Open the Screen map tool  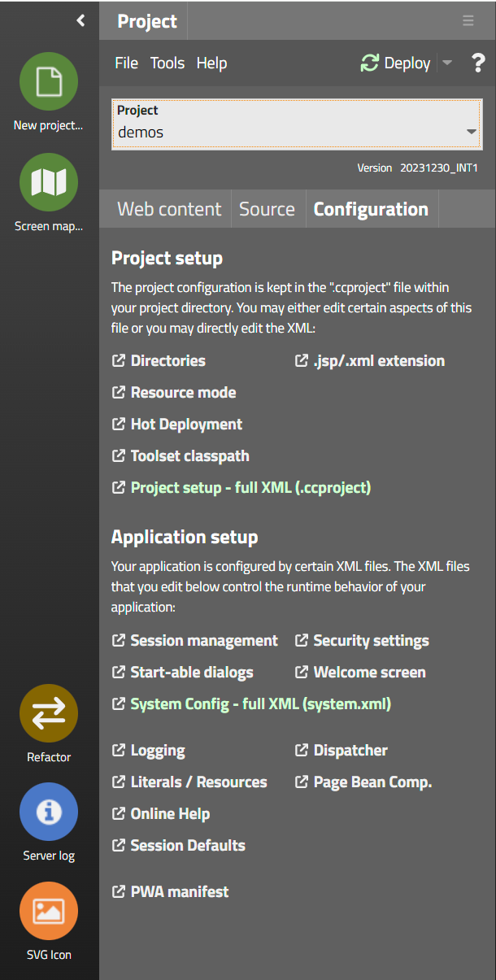point(49,182)
